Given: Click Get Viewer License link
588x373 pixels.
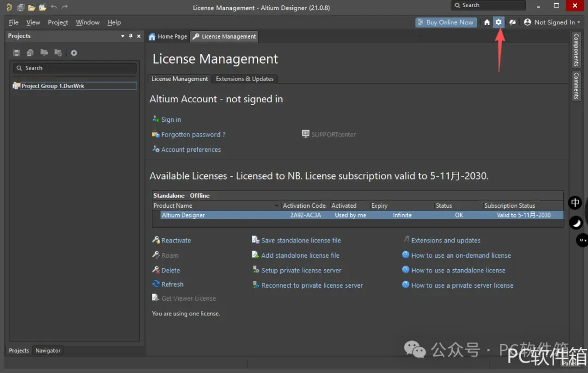Looking at the screenshot, I should (188, 299).
